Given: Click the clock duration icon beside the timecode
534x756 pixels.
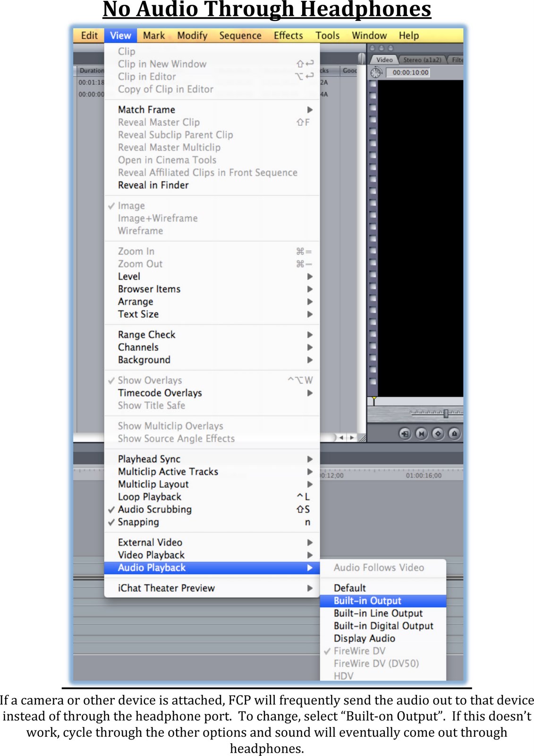Looking at the screenshot, I should (x=376, y=72).
